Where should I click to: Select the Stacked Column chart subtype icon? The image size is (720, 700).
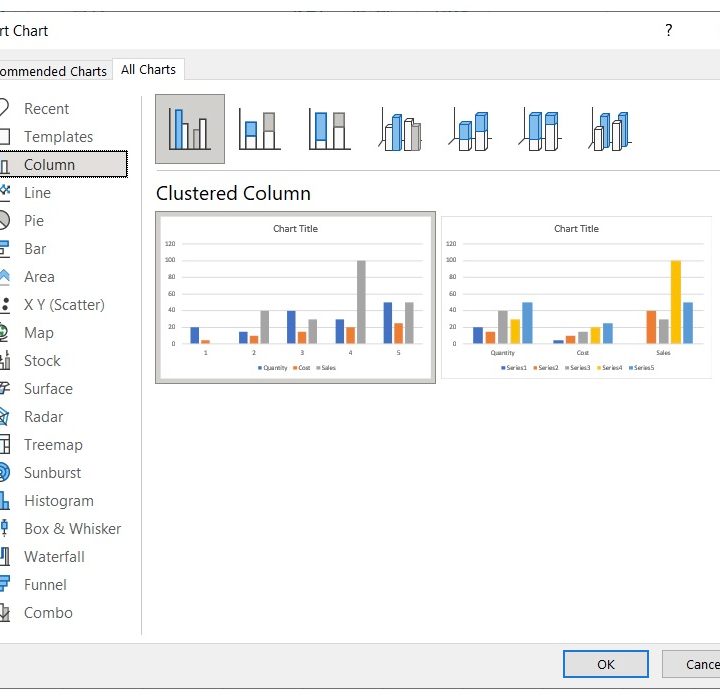(x=259, y=130)
